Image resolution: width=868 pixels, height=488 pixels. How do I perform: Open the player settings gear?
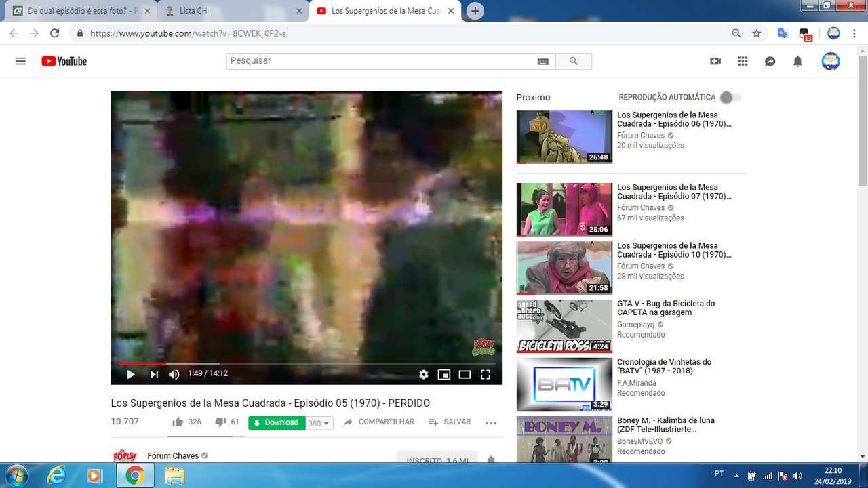coord(424,374)
